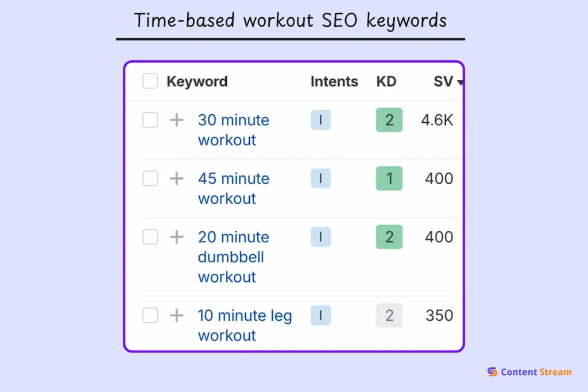Screen dimensions: 588x392
Task: Add "10 minute leg workout" via the plus icon
Action: (177, 316)
